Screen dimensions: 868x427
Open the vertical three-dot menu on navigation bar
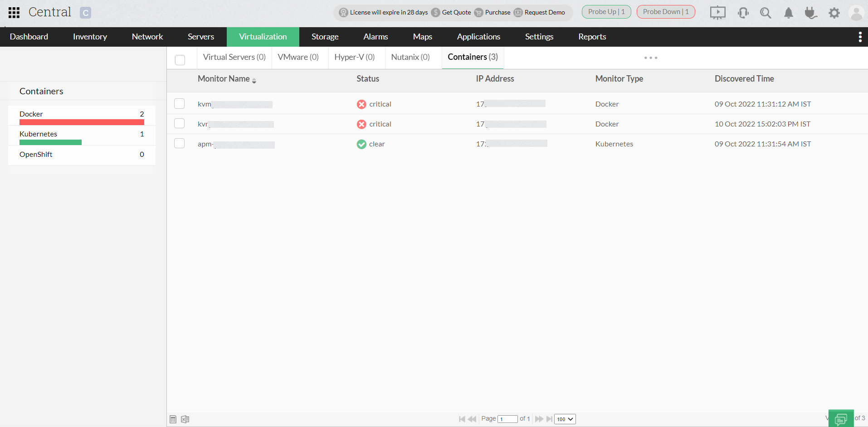click(860, 37)
